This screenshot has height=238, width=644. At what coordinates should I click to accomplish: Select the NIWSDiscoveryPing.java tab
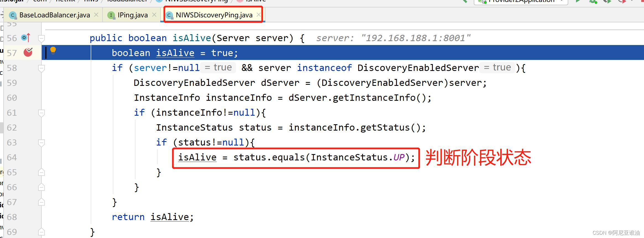point(214,15)
